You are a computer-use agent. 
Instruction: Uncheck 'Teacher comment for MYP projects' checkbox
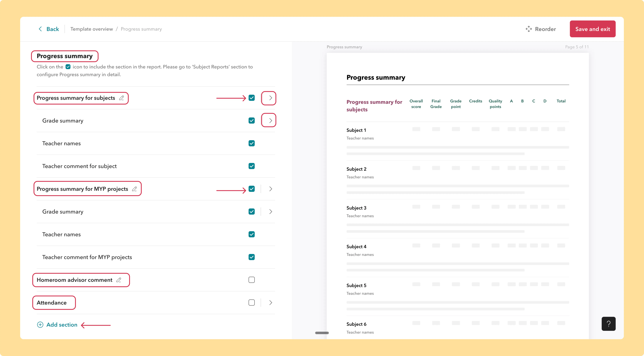click(251, 257)
